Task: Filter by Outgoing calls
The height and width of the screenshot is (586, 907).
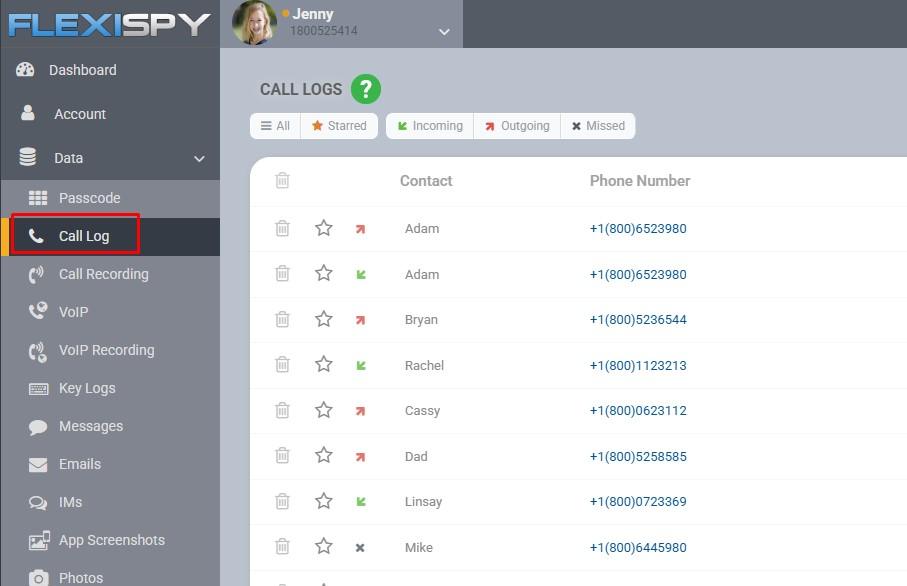Action: click(x=517, y=126)
